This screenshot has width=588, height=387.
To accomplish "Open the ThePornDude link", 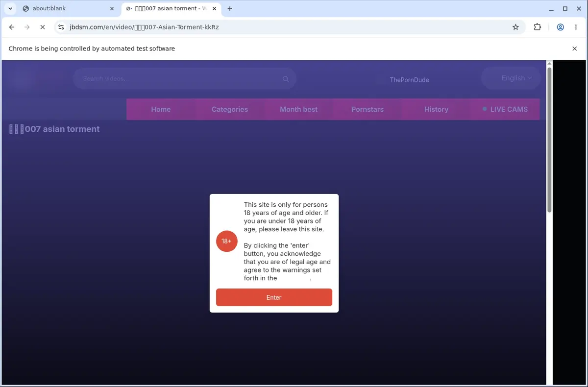I will click(x=409, y=80).
